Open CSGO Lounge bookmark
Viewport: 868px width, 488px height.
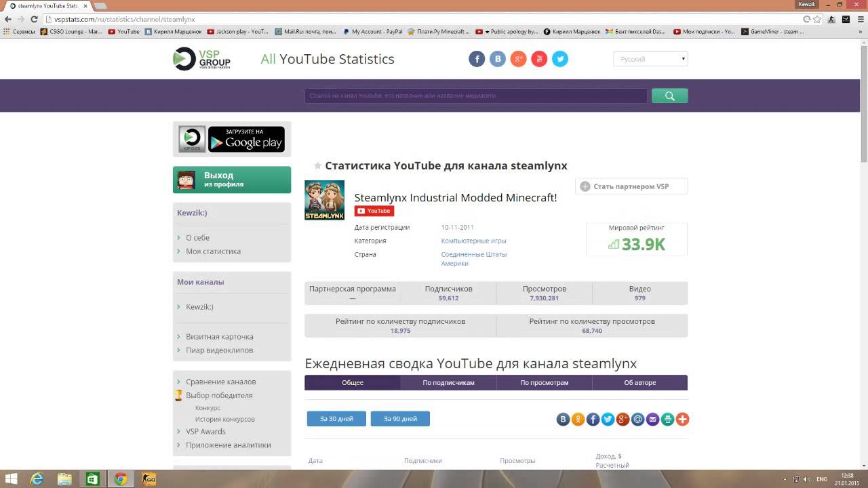(x=71, y=31)
